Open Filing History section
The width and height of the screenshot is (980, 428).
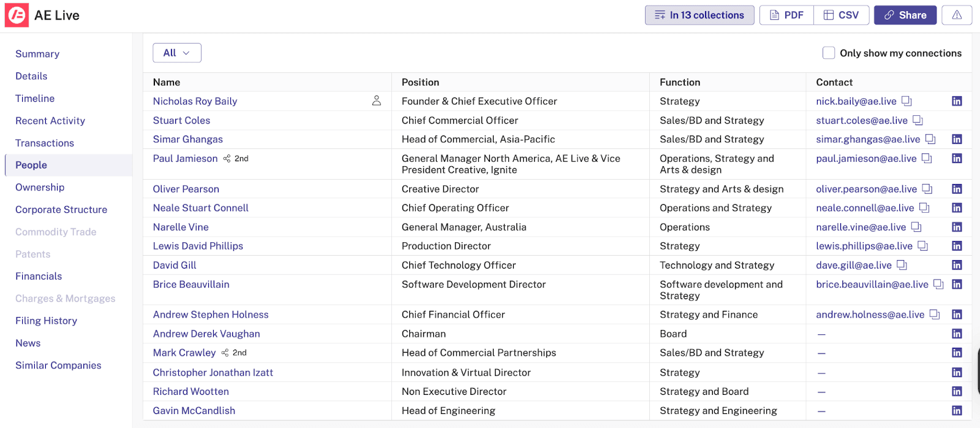[47, 321]
